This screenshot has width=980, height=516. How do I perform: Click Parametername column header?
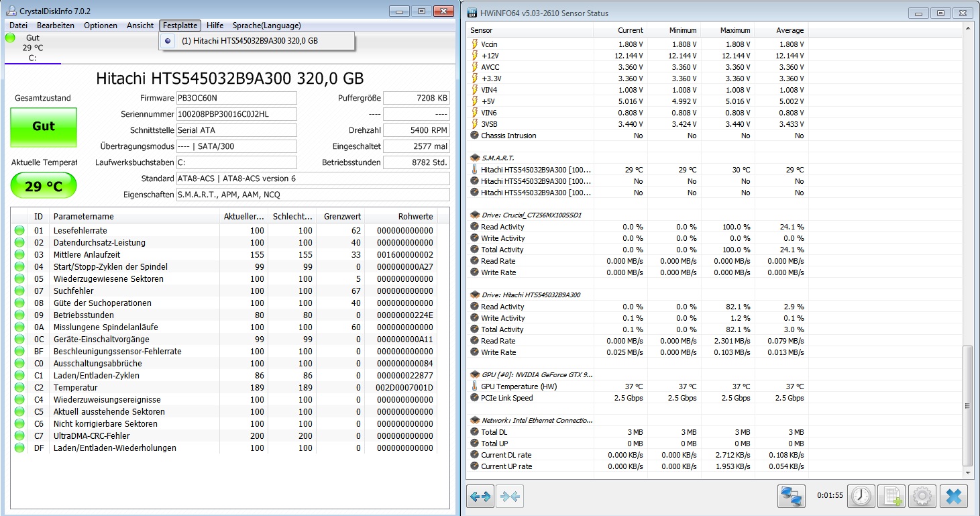[x=133, y=217]
